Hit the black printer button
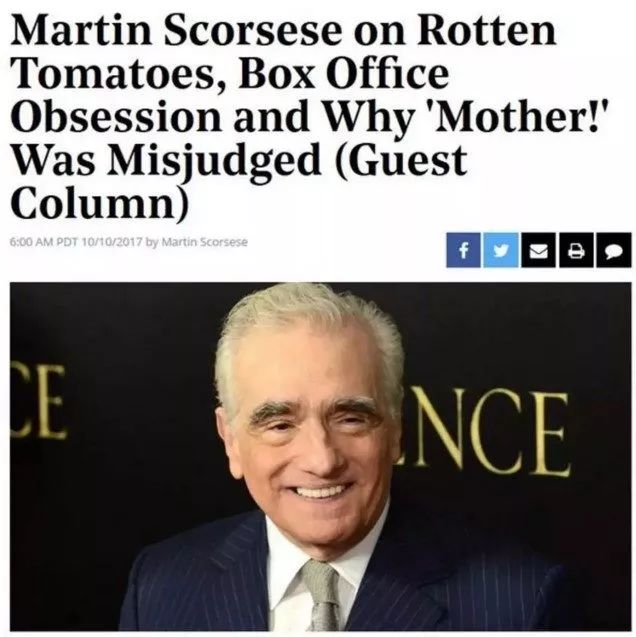 point(576,250)
